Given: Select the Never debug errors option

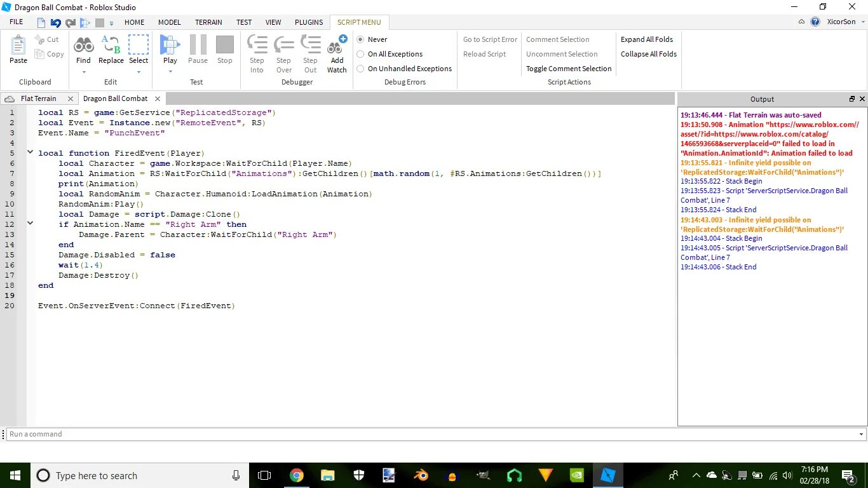Looking at the screenshot, I should pyautogui.click(x=372, y=39).
